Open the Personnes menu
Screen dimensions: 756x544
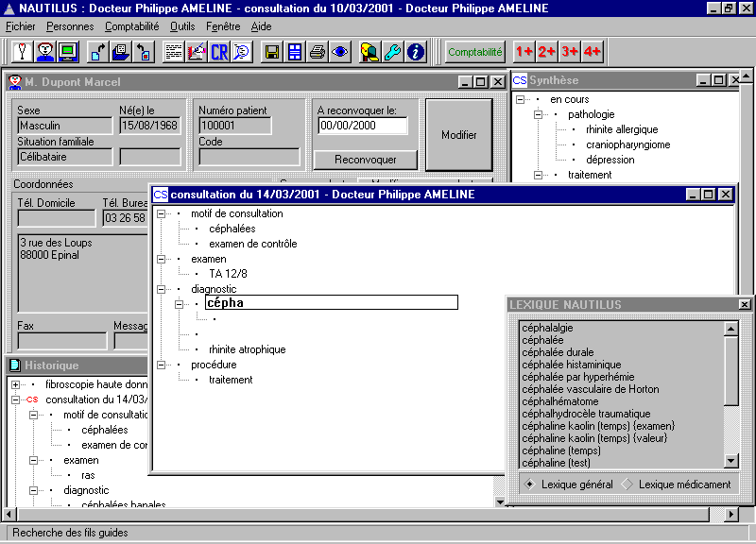click(70, 26)
